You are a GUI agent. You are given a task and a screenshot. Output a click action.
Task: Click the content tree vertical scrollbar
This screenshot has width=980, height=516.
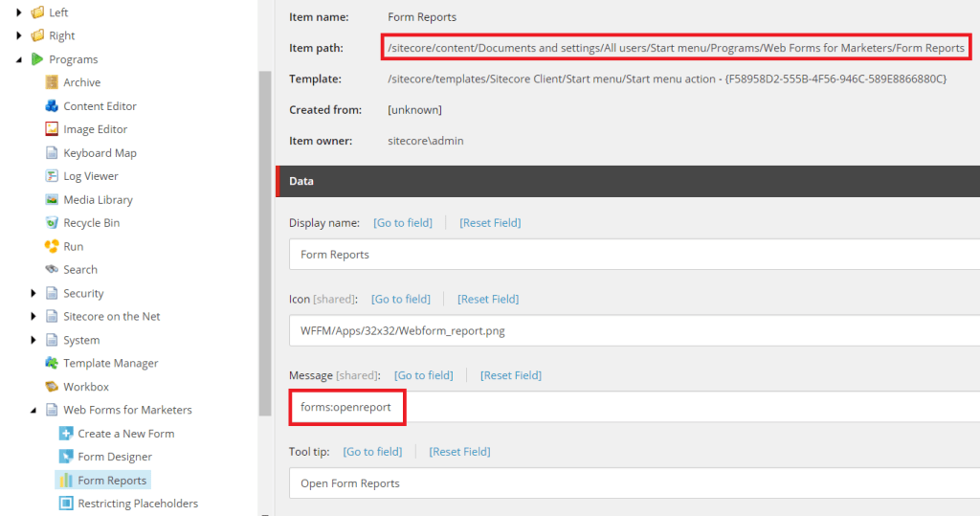pos(265,239)
